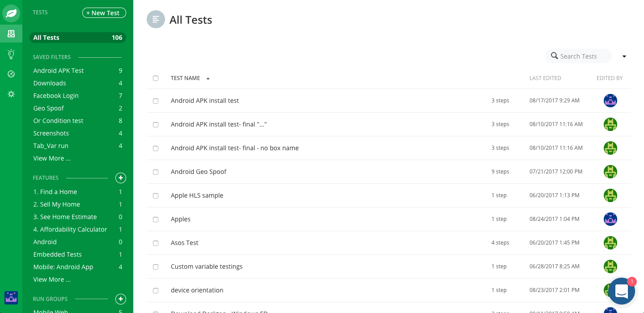Click the plus icon next to Features
644x313 pixels.
click(x=121, y=178)
